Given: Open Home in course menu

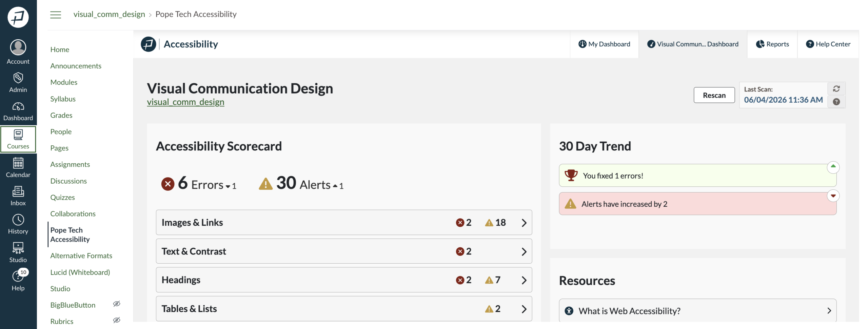Looking at the screenshot, I should point(60,49).
